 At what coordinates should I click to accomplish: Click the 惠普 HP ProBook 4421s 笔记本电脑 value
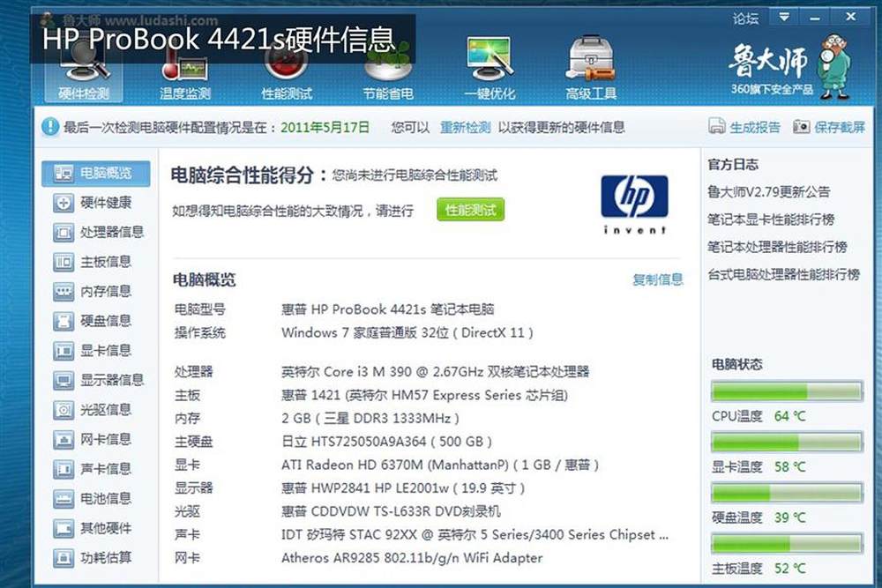[387, 309]
